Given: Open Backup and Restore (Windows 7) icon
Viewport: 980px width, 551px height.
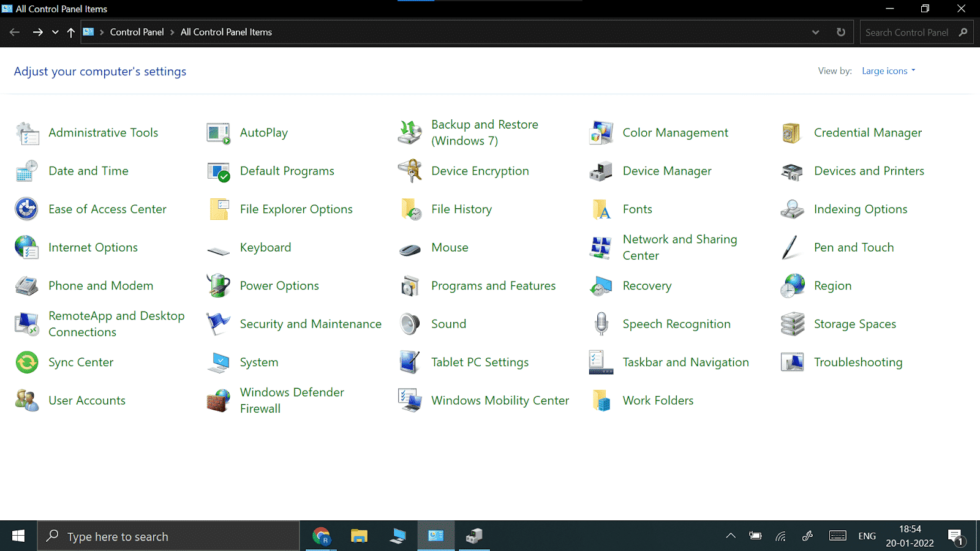Looking at the screenshot, I should tap(410, 133).
